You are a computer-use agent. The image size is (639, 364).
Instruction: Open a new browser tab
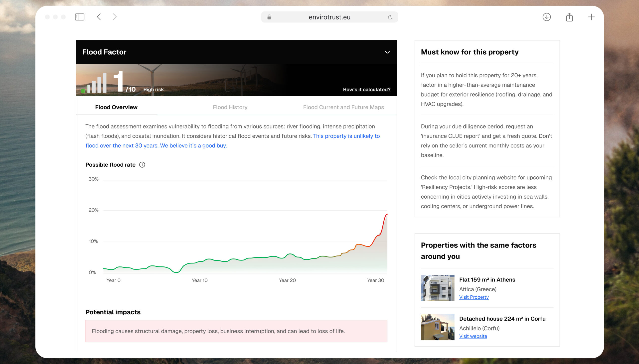(x=592, y=17)
